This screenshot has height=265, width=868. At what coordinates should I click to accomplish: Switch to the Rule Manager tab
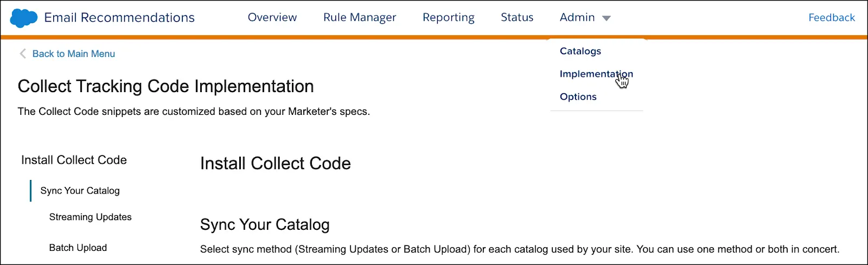point(360,17)
